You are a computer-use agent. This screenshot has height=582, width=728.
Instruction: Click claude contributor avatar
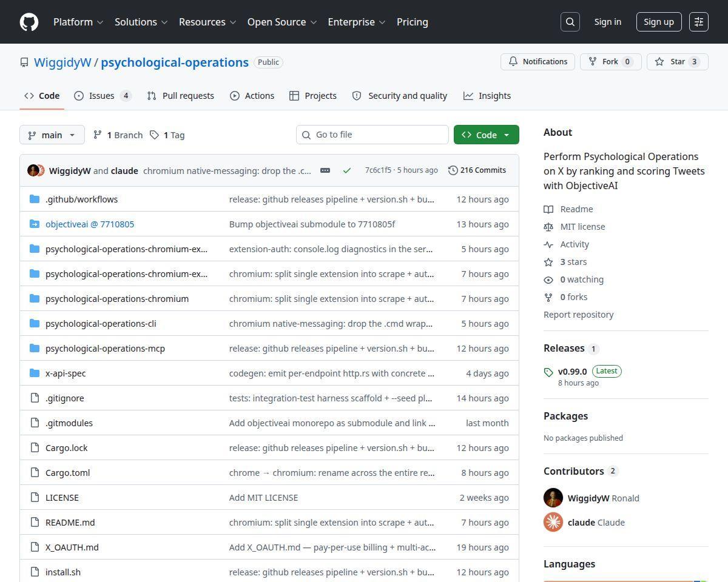(x=553, y=523)
